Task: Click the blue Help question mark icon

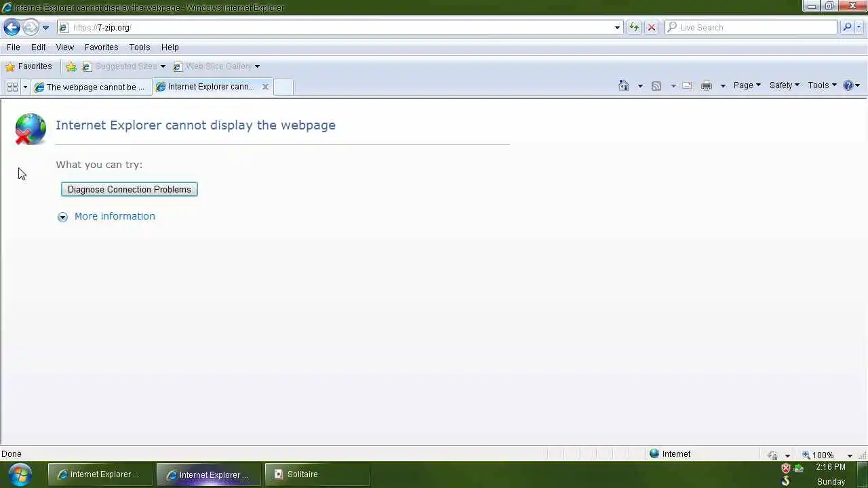Action: coord(848,85)
